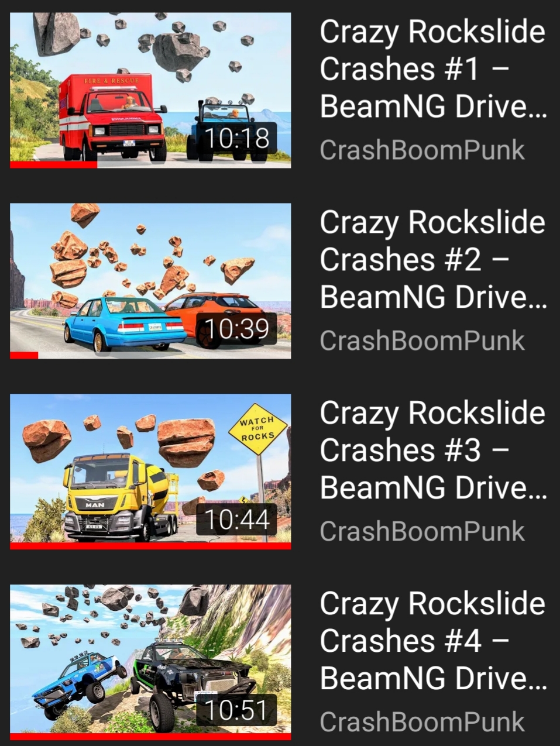560x746 pixels.
Task: Click the Crazy Rockslide Crashes #1 title
Action: click(x=432, y=68)
